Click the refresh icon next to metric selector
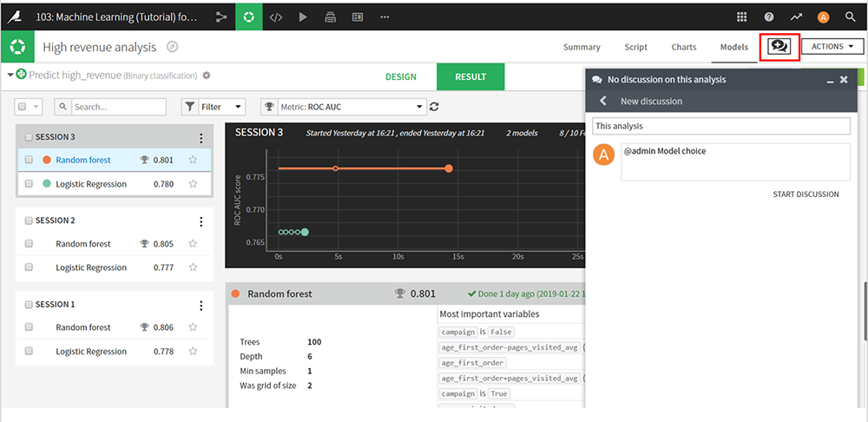This screenshot has height=422, width=868. pos(434,107)
